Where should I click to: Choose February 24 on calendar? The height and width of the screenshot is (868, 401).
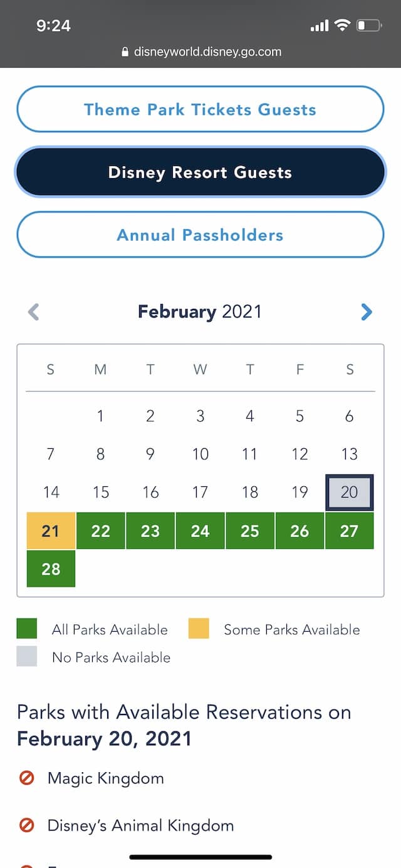pos(200,531)
